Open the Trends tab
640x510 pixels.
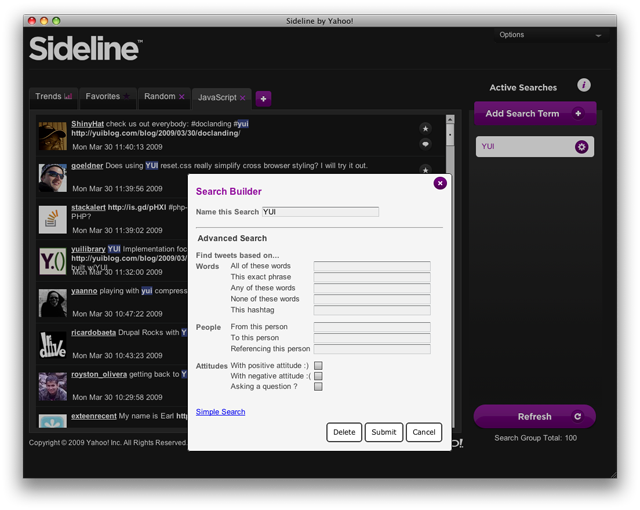coord(53,97)
